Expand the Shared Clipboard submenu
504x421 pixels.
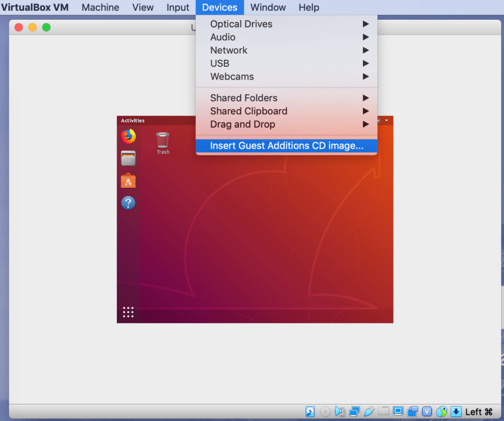pyautogui.click(x=286, y=111)
